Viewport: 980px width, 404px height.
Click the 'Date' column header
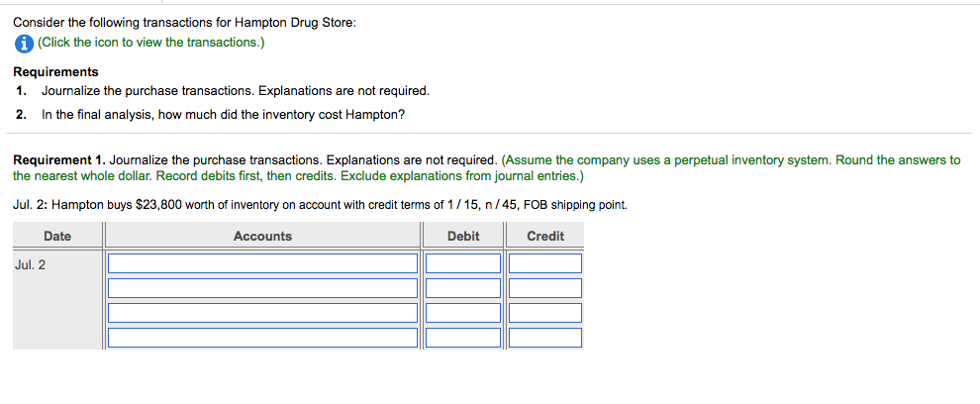point(57,237)
